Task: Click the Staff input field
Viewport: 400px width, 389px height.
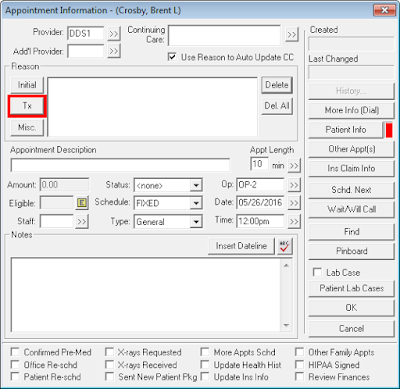Action: point(56,221)
